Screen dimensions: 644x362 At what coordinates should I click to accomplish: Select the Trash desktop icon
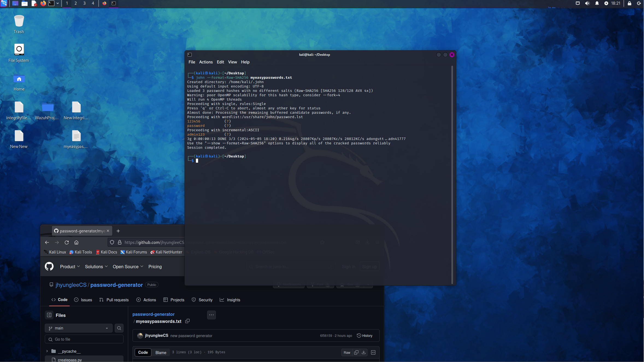19,24
